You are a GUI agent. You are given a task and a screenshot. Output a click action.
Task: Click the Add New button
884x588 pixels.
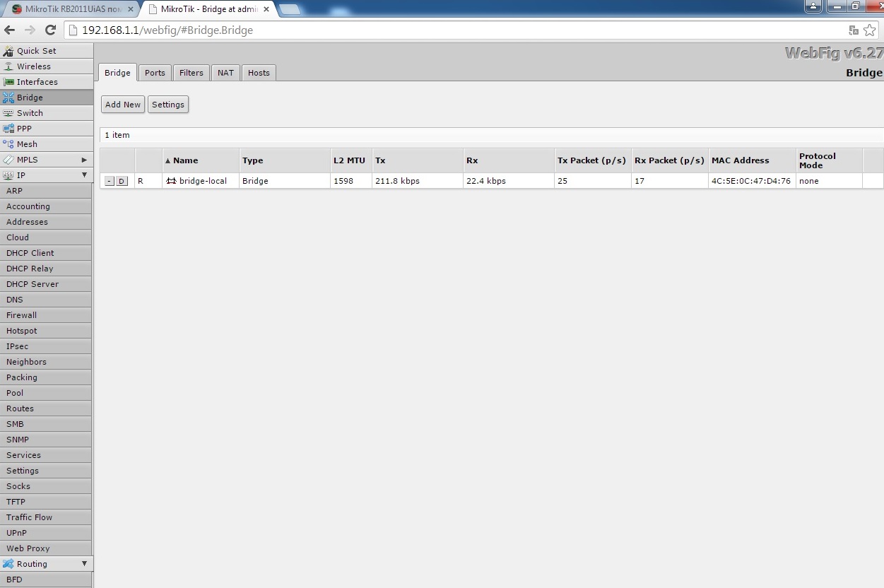(x=123, y=105)
